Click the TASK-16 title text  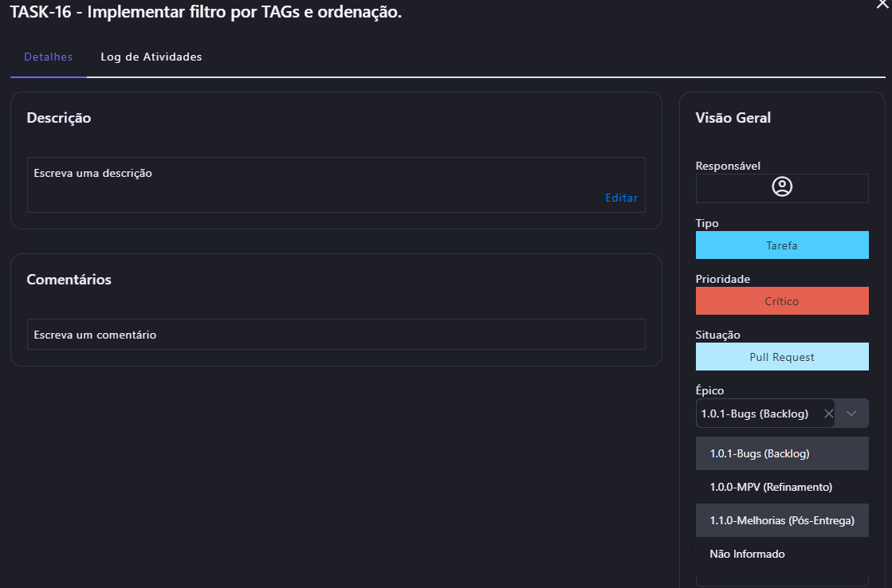pos(206,12)
